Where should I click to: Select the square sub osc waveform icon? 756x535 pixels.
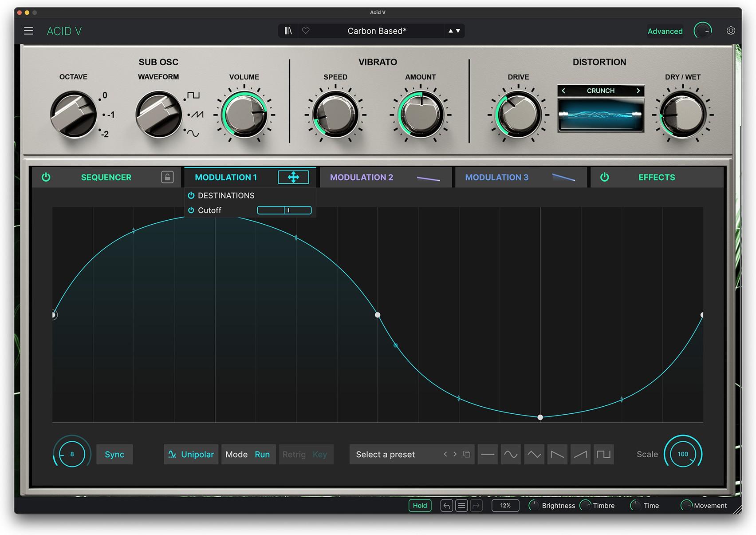tap(193, 95)
